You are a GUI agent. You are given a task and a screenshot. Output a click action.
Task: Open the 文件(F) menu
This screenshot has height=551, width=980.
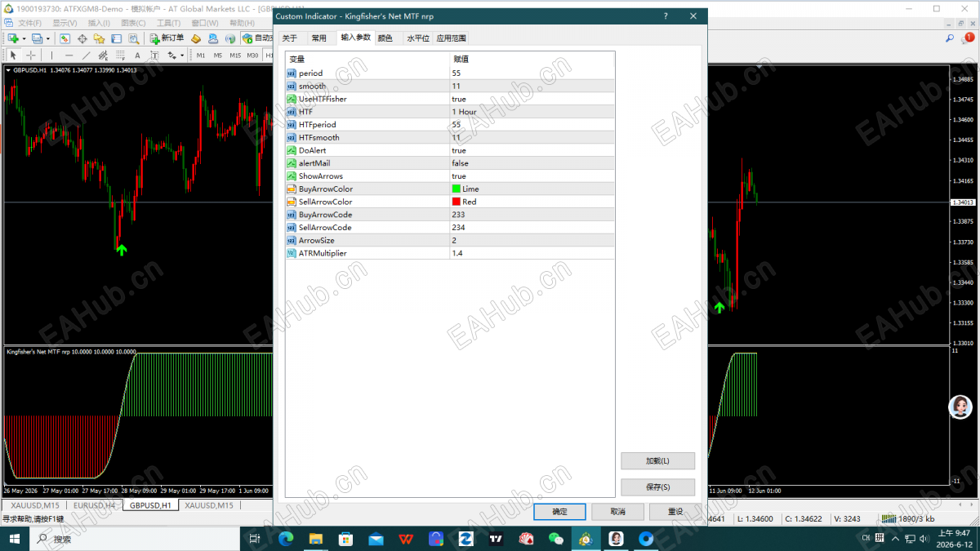pos(30,23)
